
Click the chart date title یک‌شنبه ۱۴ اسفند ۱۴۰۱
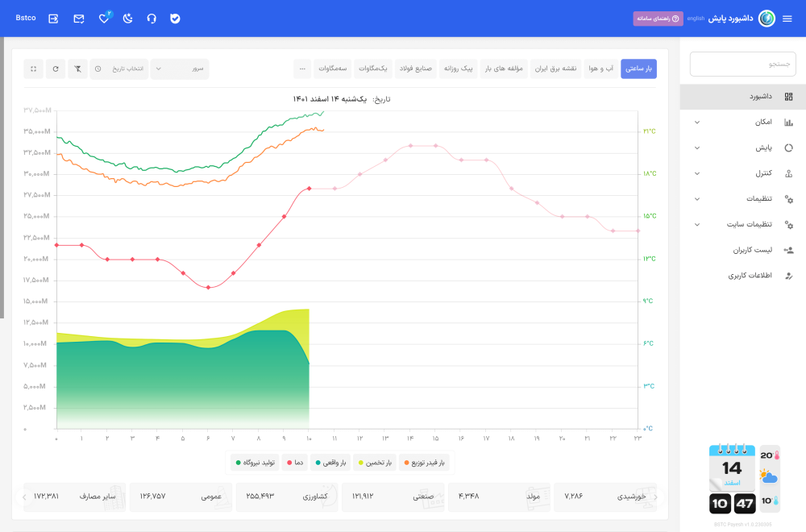(330, 99)
